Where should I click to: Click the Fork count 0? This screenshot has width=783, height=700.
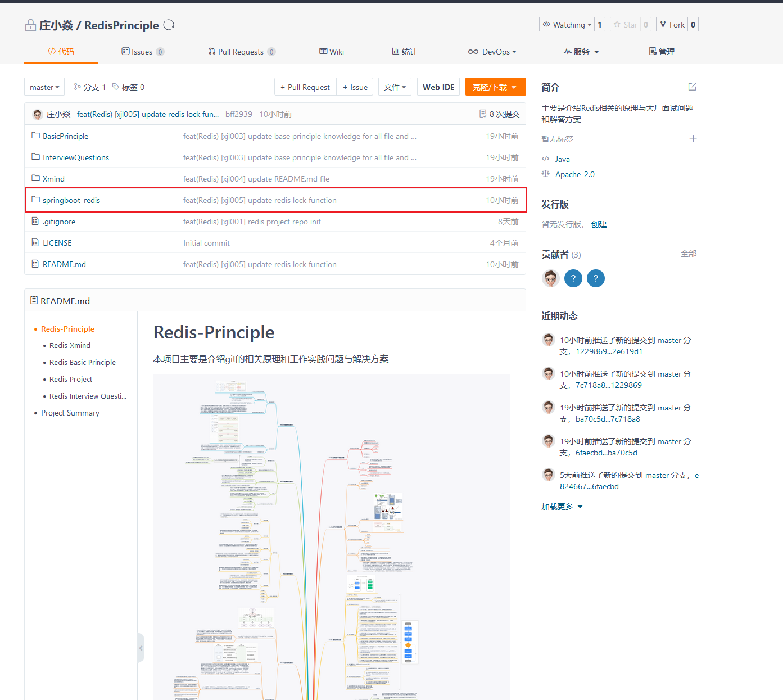coord(693,25)
